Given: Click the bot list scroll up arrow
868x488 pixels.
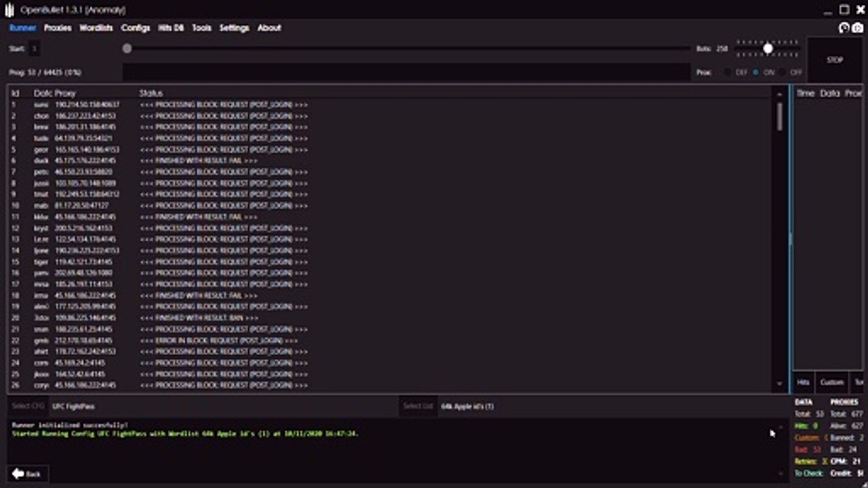Looking at the screenshot, I should pyautogui.click(x=779, y=94).
